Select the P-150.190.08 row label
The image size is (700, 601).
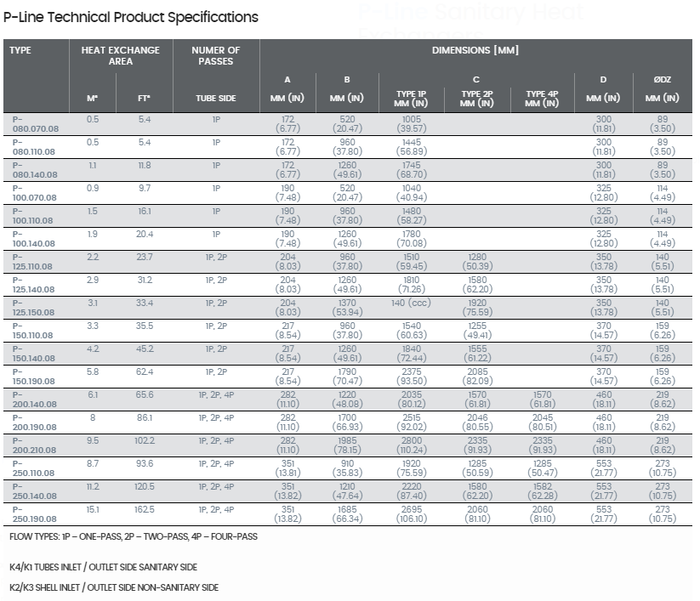(33, 377)
